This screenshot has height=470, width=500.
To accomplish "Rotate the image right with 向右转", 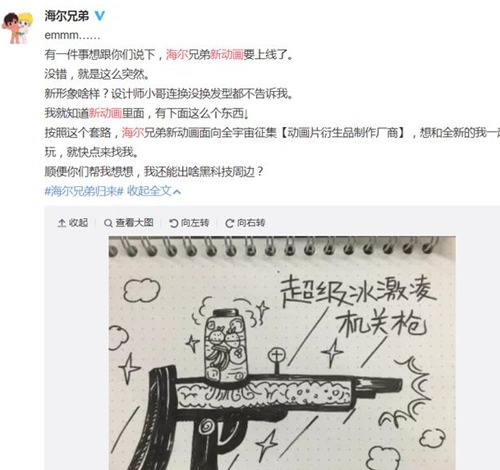I will tap(251, 223).
